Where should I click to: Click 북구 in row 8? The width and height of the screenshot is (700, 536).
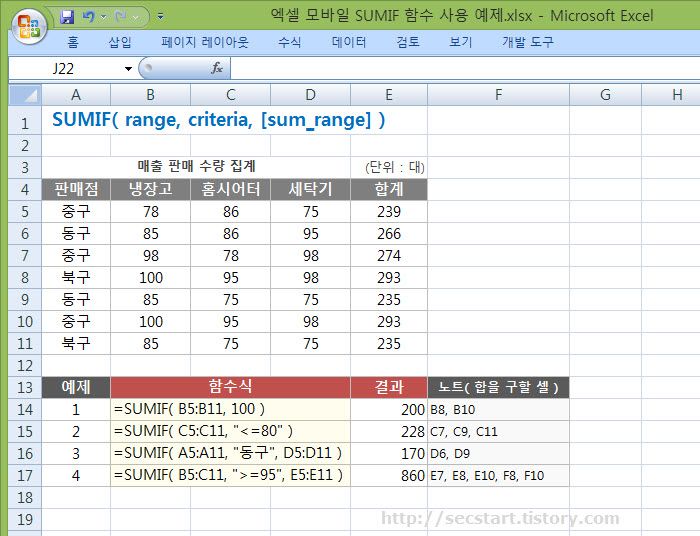[76, 277]
